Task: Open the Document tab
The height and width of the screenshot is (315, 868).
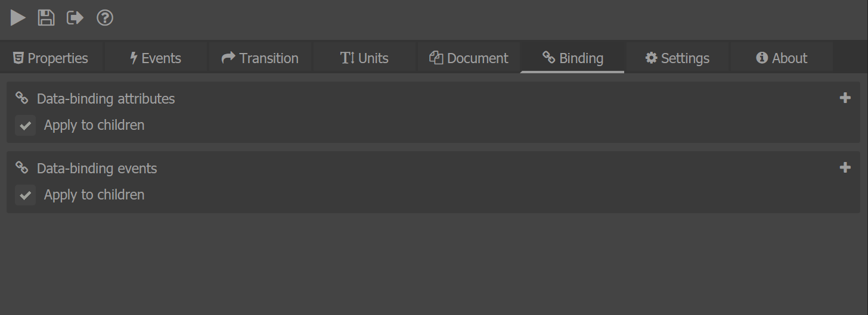Action: [469, 58]
